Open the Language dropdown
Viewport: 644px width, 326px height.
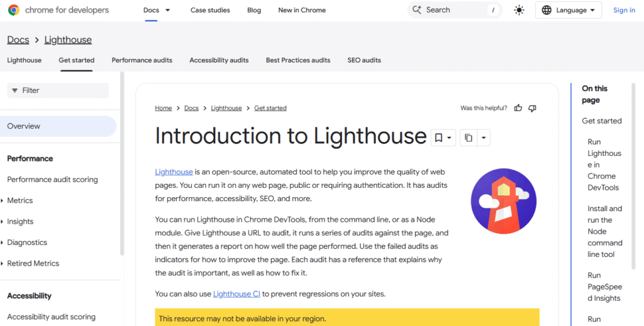click(x=569, y=10)
